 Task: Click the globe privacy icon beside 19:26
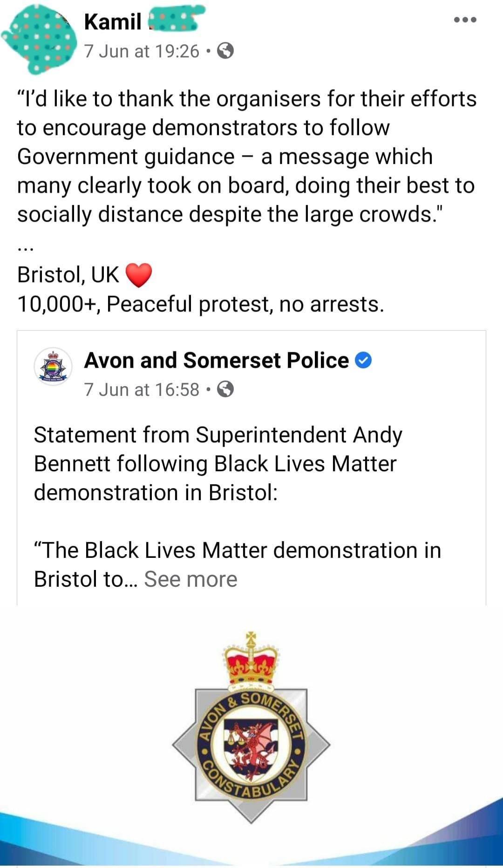click(225, 51)
